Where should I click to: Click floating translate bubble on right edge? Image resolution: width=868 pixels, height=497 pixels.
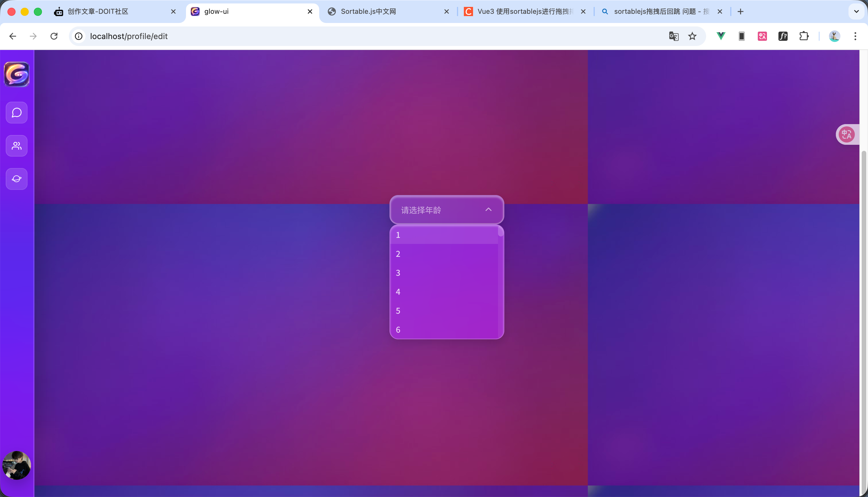tap(846, 134)
